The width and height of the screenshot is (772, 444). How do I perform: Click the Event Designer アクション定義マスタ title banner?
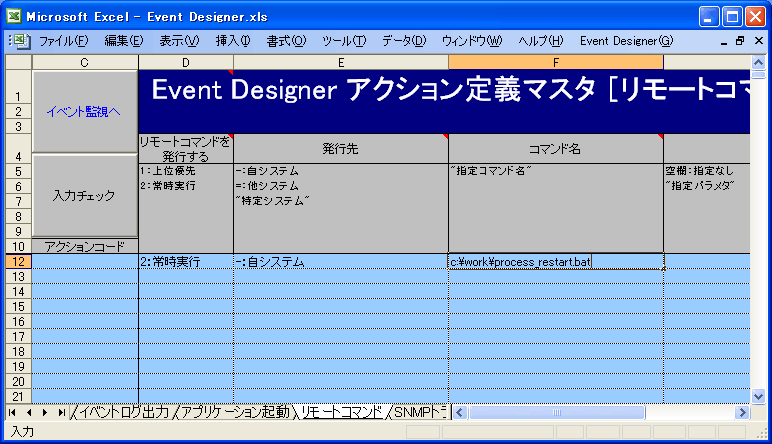pos(444,101)
